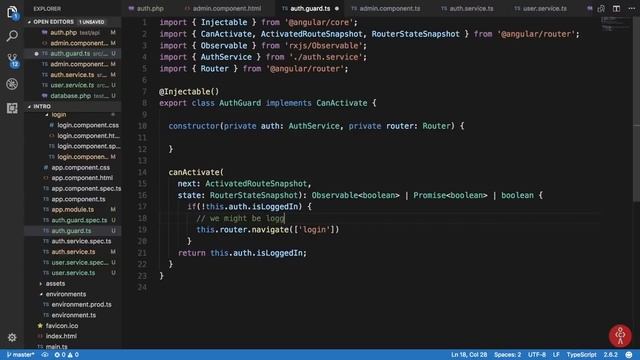Click the Open Changes icon in editor toolbar
The width and height of the screenshot is (640, 360).
point(601,8)
